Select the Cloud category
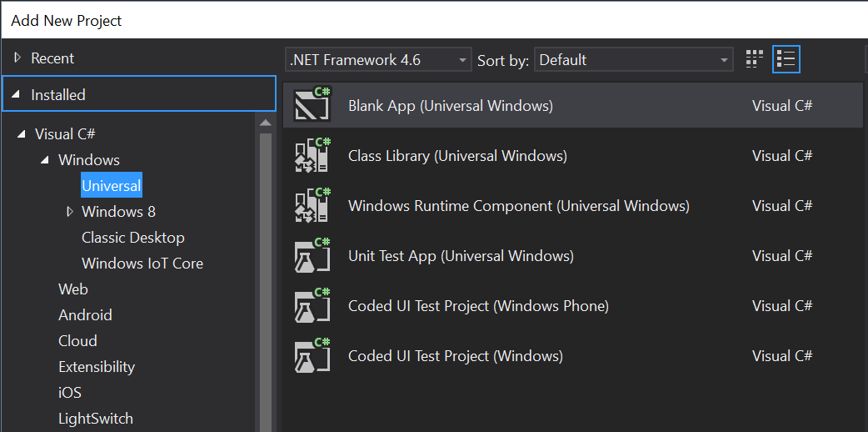 77,340
